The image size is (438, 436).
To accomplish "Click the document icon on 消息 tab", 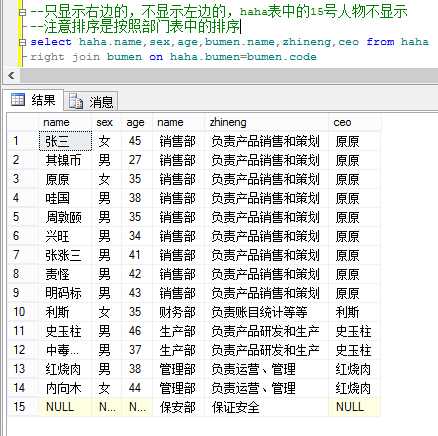I will click(76, 101).
